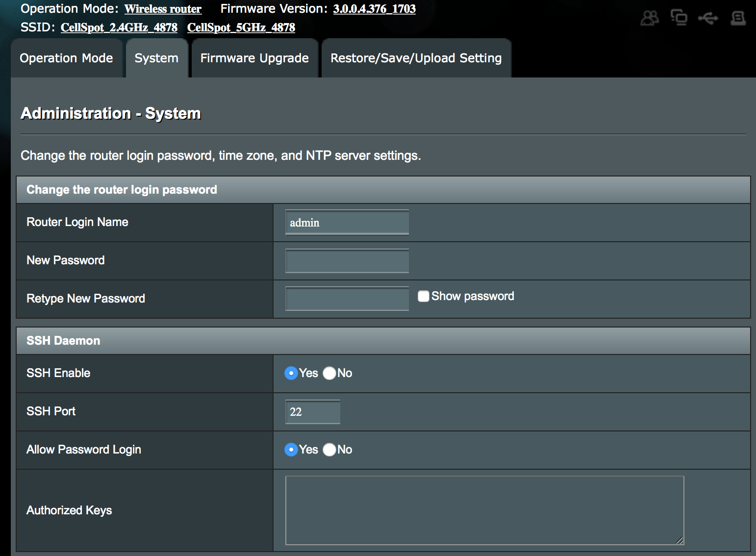The image size is (756, 556).
Task: Click the USB status icon
Action: coord(708,19)
